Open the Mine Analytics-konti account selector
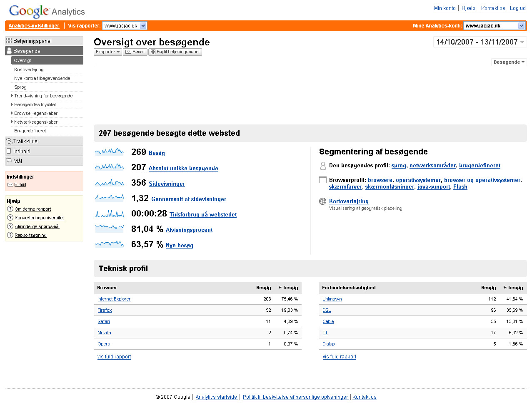The width and height of the screenshot is (532, 405). [x=494, y=26]
